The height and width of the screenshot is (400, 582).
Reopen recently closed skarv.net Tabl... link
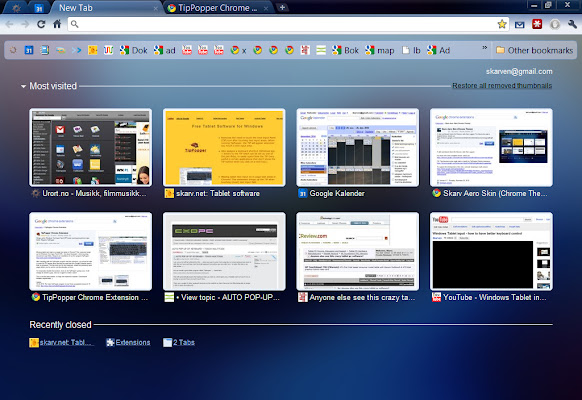click(62, 342)
